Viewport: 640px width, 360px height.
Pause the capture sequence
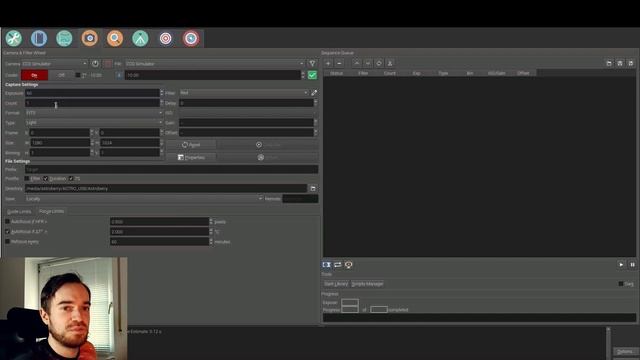click(x=632, y=265)
